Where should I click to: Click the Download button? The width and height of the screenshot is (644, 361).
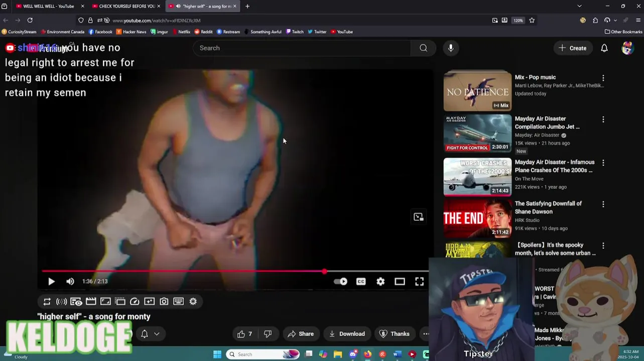[347, 334]
